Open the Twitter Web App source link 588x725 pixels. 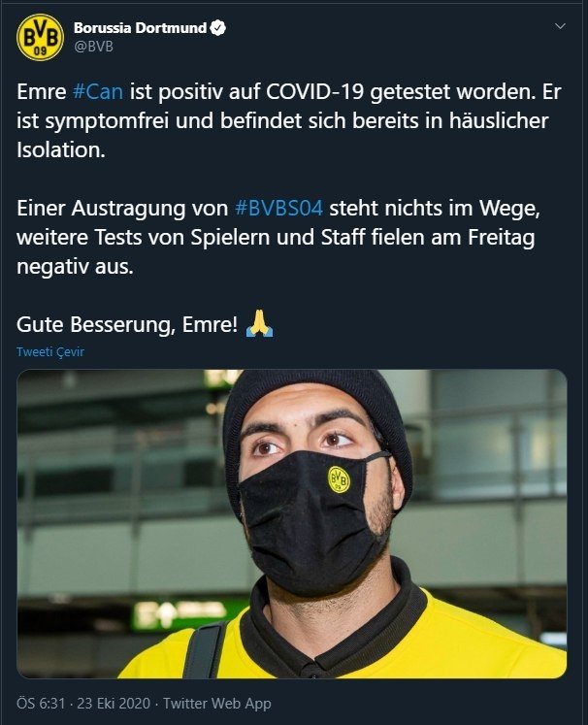(x=216, y=704)
